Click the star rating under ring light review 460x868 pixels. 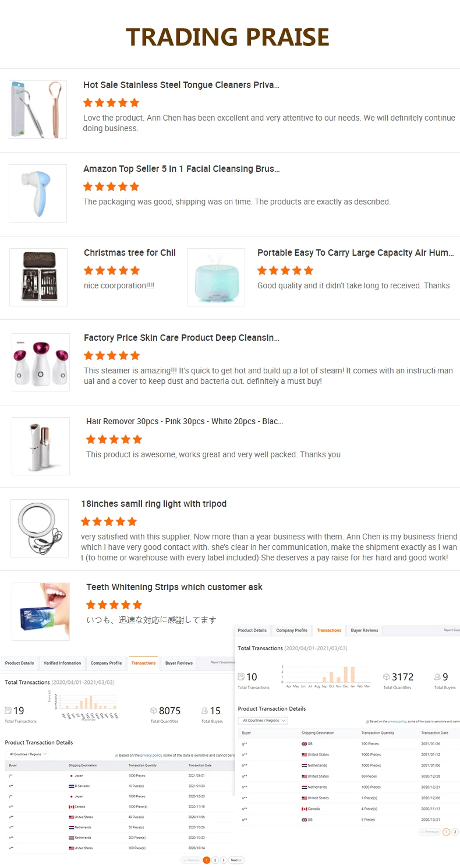109,521
